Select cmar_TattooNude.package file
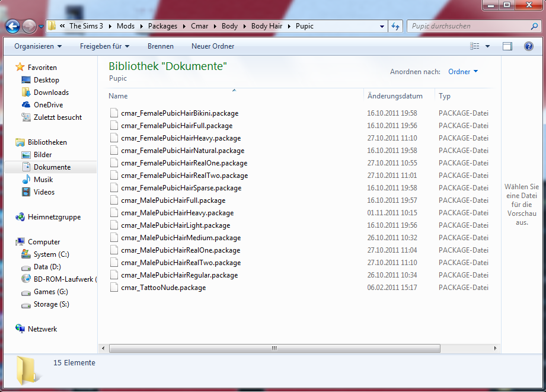 coord(163,288)
